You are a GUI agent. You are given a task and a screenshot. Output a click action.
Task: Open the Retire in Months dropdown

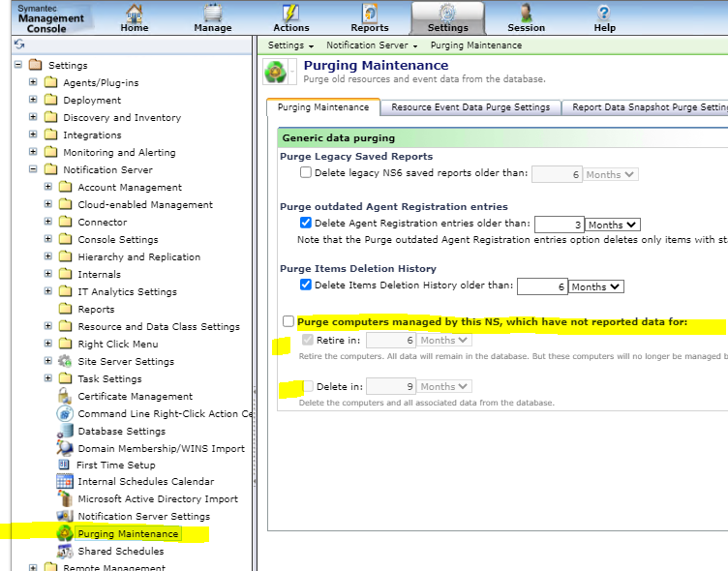pyautogui.click(x=444, y=341)
